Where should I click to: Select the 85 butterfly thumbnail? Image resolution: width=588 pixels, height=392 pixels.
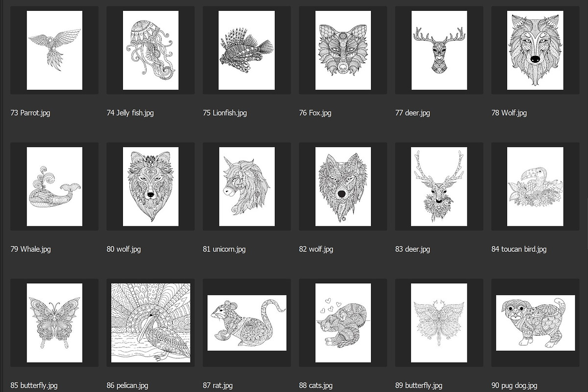click(x=54, y=323)
